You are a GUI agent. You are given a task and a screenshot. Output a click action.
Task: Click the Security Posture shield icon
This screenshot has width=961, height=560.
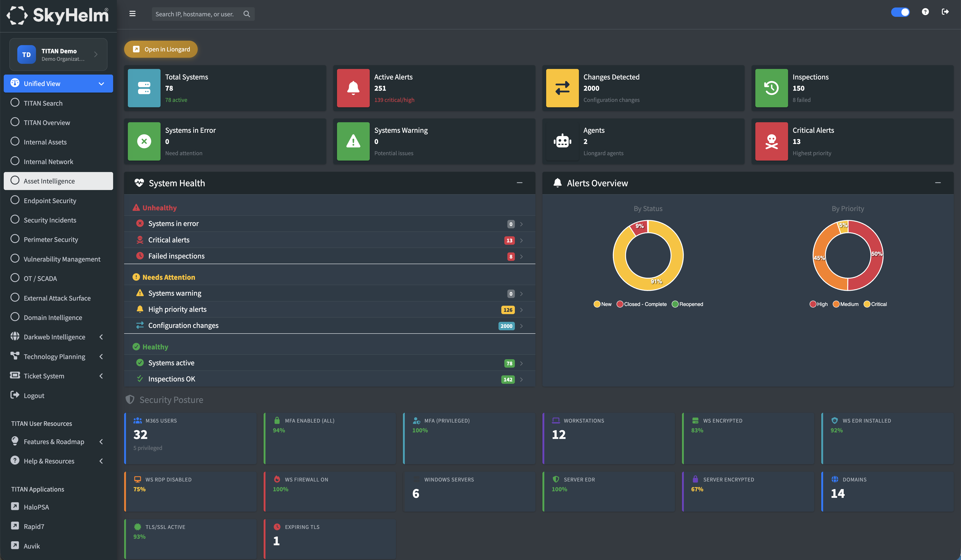[130, 399]
